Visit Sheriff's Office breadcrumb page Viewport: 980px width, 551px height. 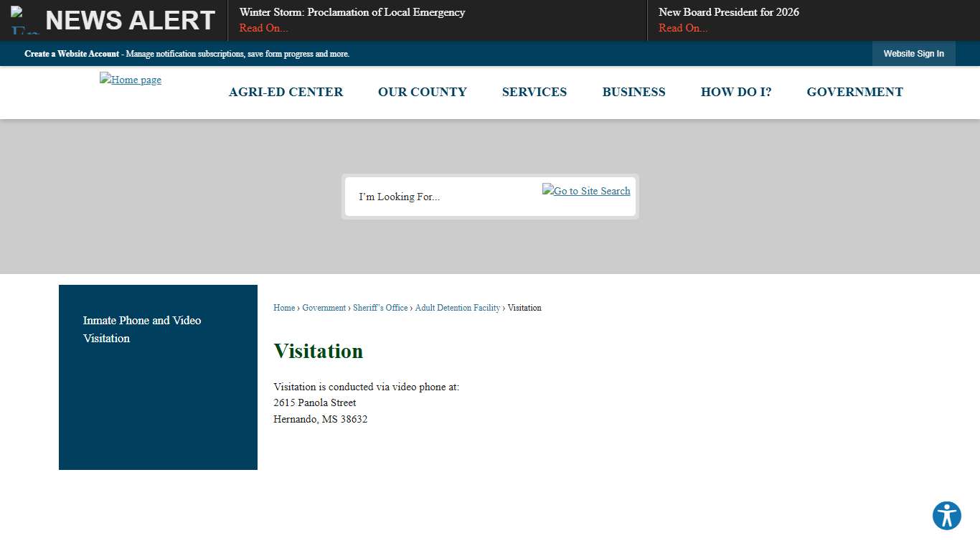coord(380,308)
